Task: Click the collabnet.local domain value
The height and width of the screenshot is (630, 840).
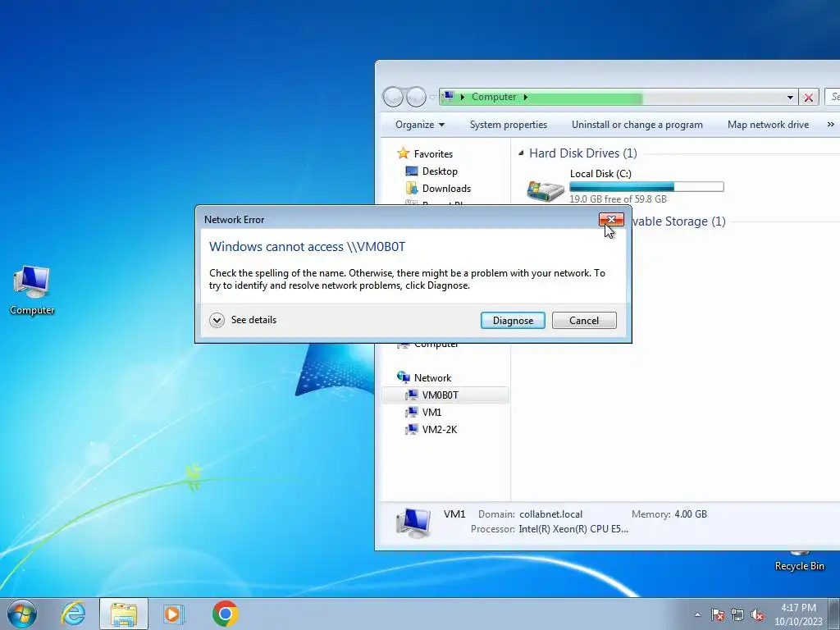Action: pos(550,514)
